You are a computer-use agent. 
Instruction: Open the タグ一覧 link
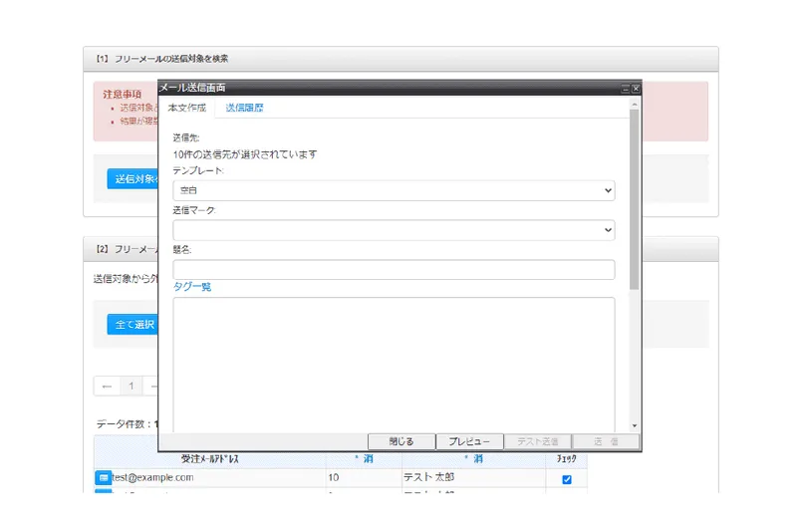[192, 287]
